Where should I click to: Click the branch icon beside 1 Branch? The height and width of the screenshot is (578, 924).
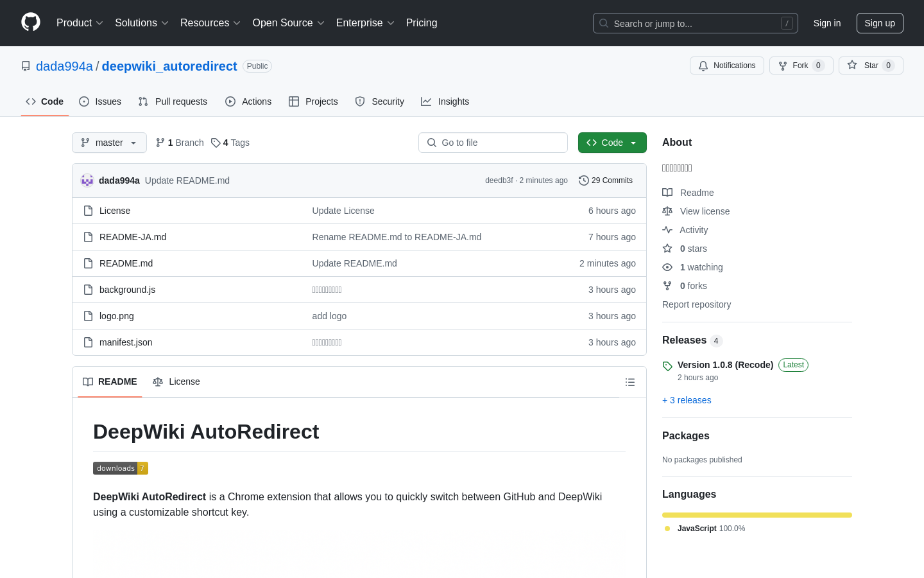click(160, 143)
